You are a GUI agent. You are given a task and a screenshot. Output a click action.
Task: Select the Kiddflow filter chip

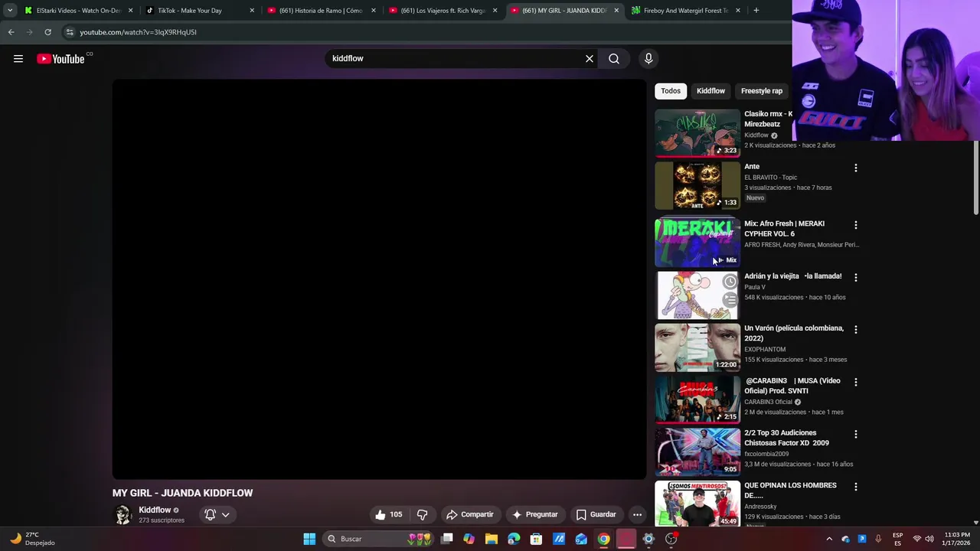pos(710,91)
